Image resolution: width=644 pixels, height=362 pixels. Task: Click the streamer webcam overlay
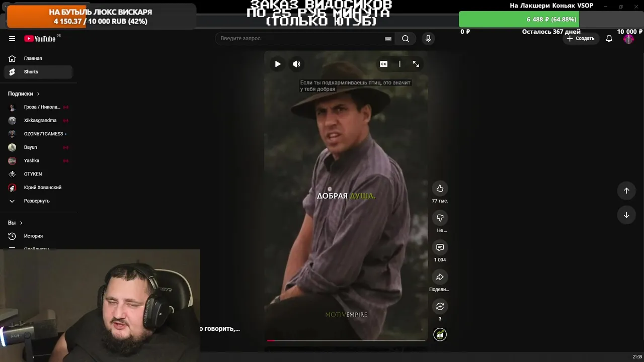pos(100,305)
